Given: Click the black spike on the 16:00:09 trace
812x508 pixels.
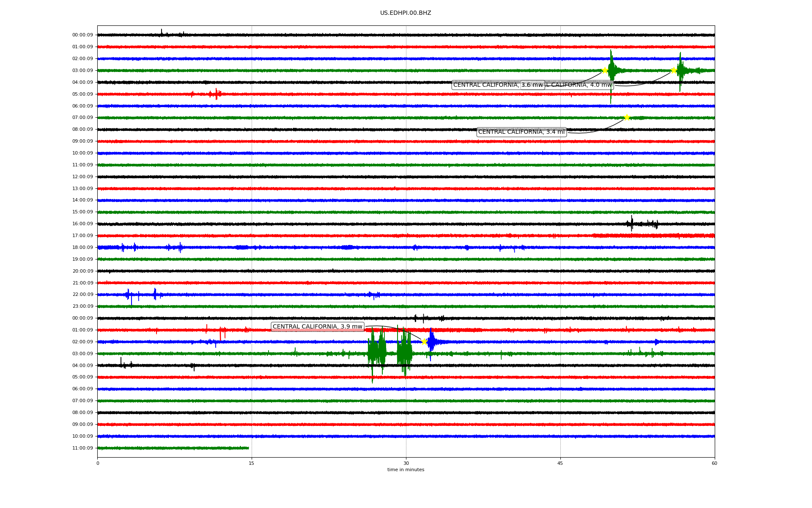Looking at the screenshot, I should [x=632, y=223].
